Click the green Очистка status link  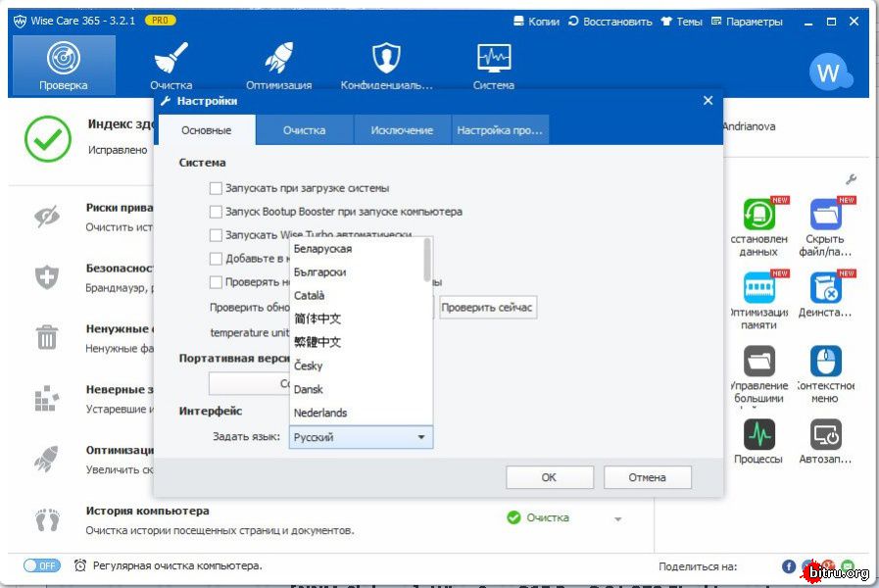click(548, 518)
